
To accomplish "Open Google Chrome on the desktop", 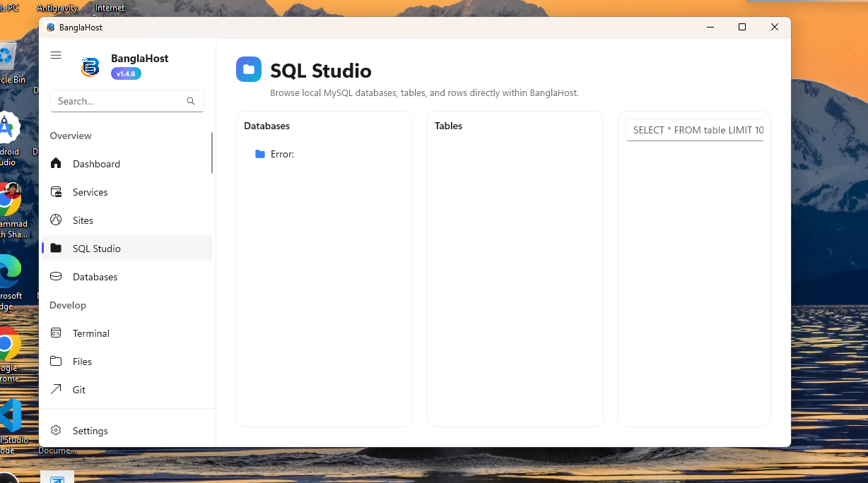I will pos(8,353).
